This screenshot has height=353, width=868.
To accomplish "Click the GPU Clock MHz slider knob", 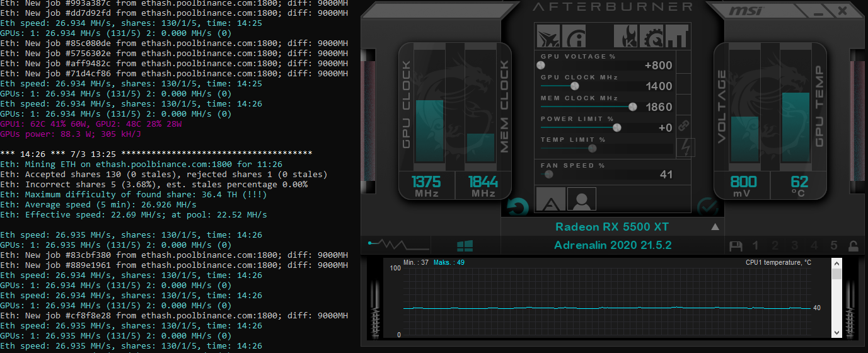I will [574, 86].
